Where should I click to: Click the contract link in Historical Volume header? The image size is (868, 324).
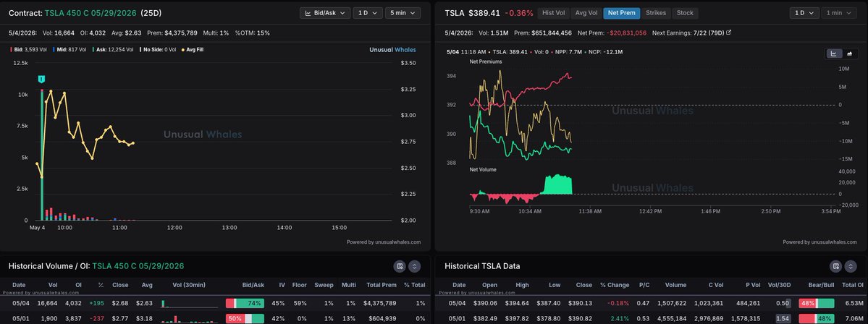point(138,266)
